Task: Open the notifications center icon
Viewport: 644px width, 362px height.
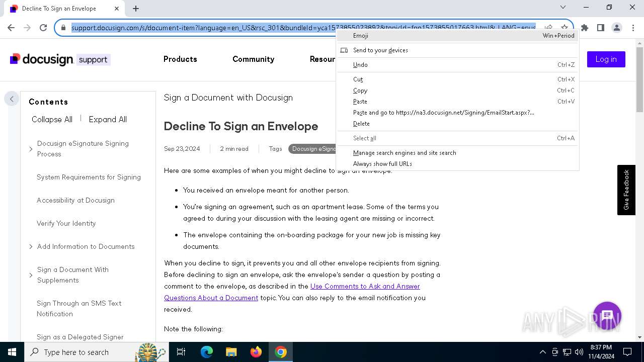Action: coord(627,352)
